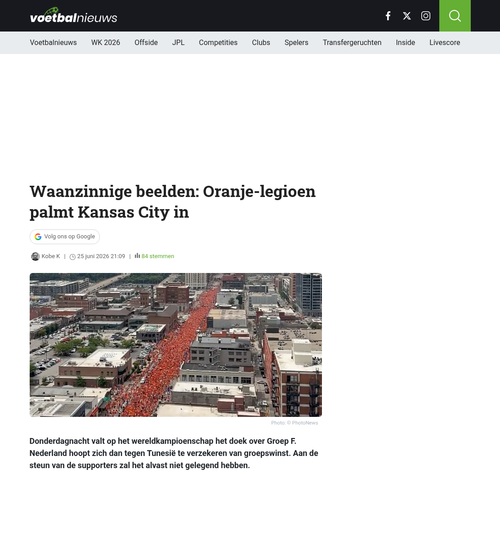Image resolution: width=500 pixels, height=550 pixels.
Task: Click the Volg ons op Google button
Action: pos(65,237)
